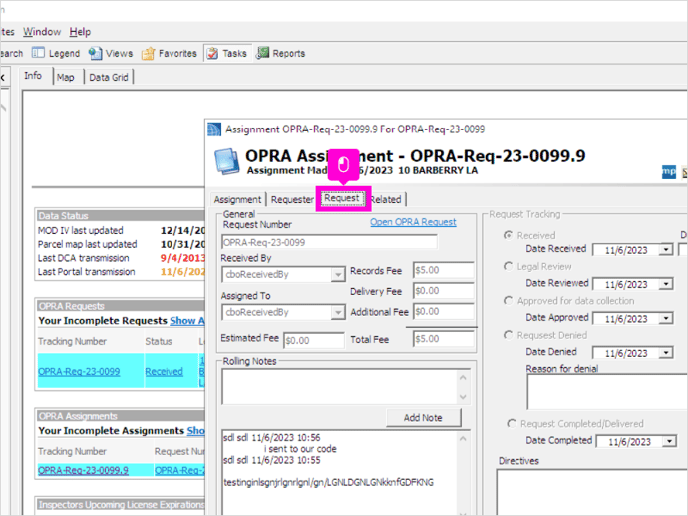Expand the Received By combo box
688x516 pixels.
coord(337,275)
